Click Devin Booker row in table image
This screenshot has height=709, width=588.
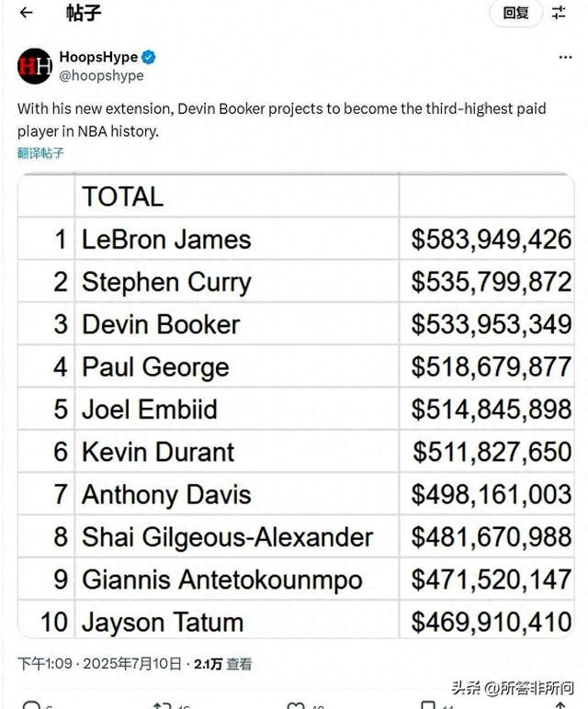point(296,324)
